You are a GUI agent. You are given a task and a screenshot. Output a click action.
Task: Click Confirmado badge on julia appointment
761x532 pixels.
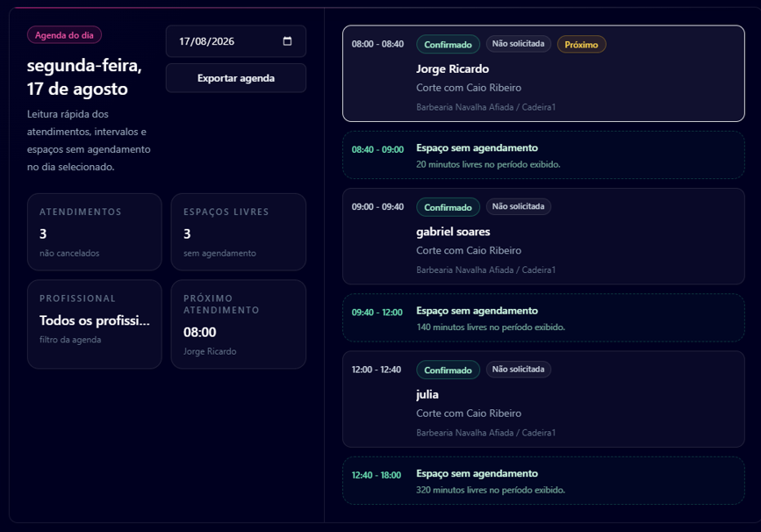tap(448, 370)
